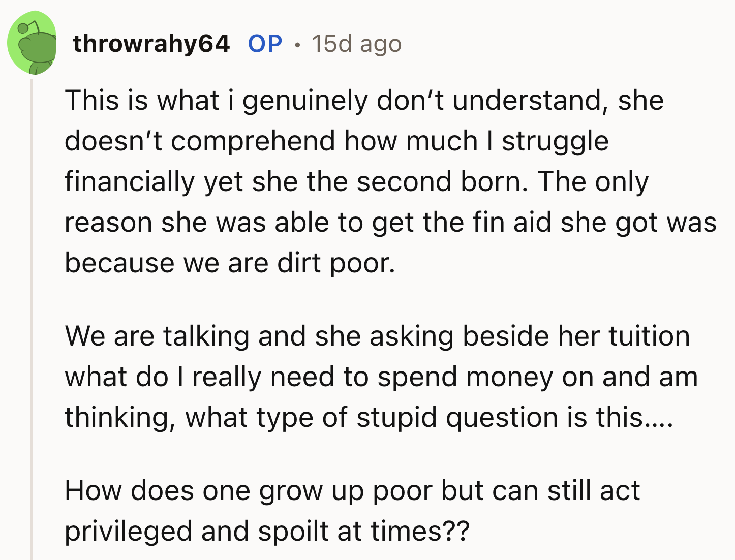Collapse the comment using the thread line
The height and width of the screenshot is (560, 735).
point(32,305)
